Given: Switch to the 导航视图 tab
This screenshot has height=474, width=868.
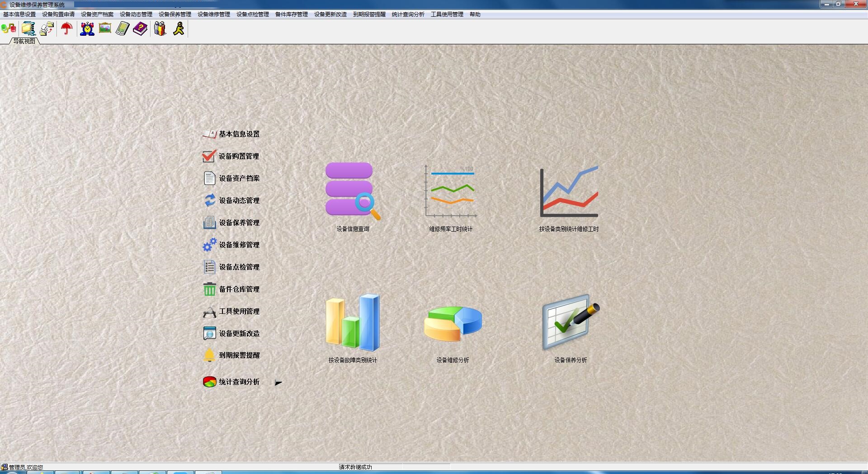Looking at the screenshot, I should pos(24,41).
